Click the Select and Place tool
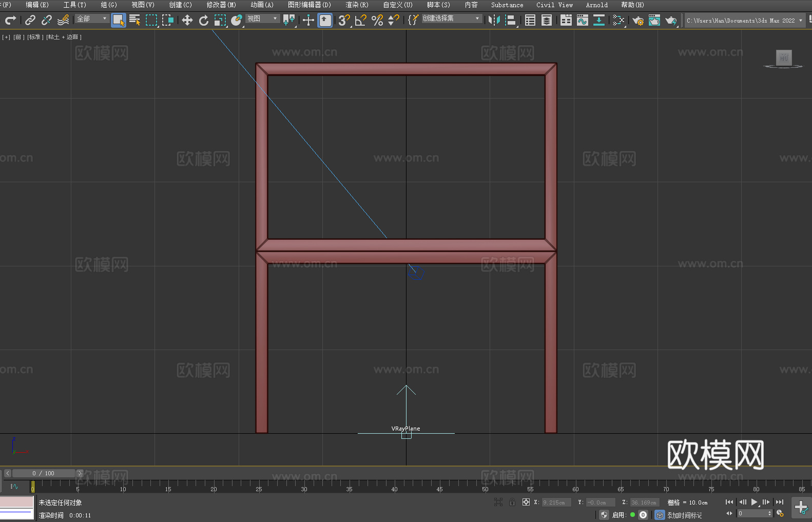 pyautogui.click(x=237, y=20)
